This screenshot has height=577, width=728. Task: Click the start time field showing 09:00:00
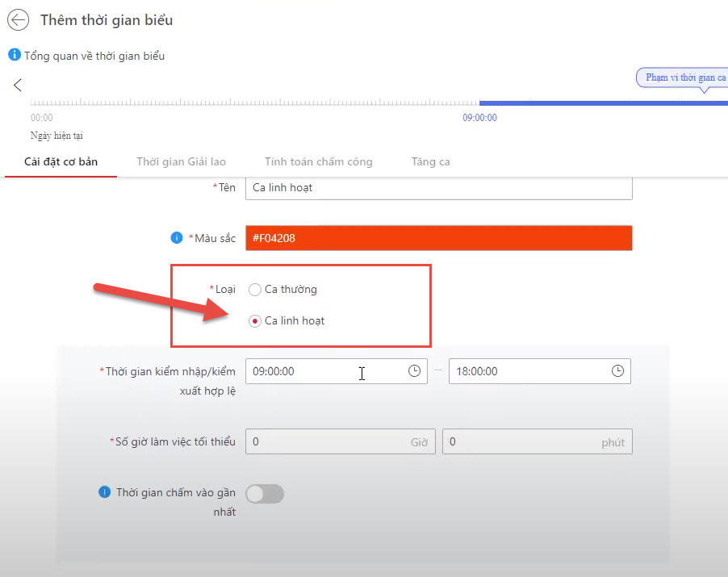pos(323,371)
